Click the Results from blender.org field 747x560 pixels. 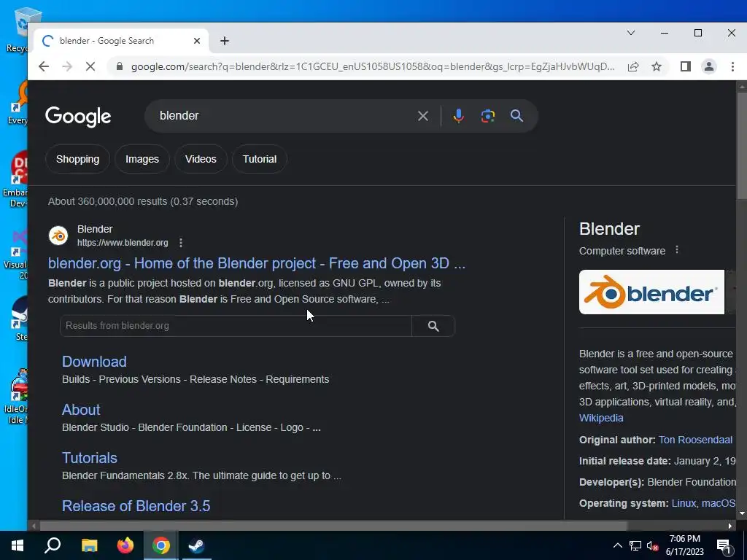point(236,326)
